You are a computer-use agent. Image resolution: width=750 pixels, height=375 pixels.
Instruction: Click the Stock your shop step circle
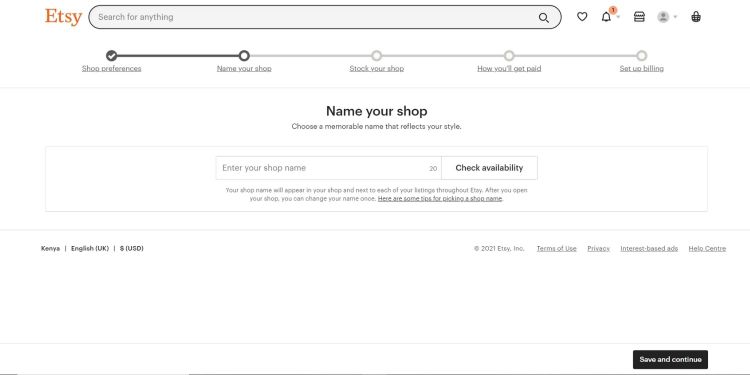[376, 55]
